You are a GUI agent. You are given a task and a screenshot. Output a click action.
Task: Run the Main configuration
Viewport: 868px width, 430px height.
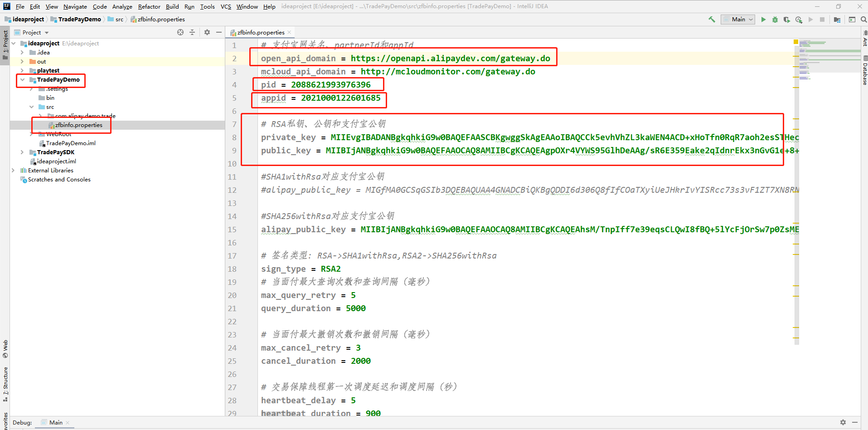tap(763, 20)
